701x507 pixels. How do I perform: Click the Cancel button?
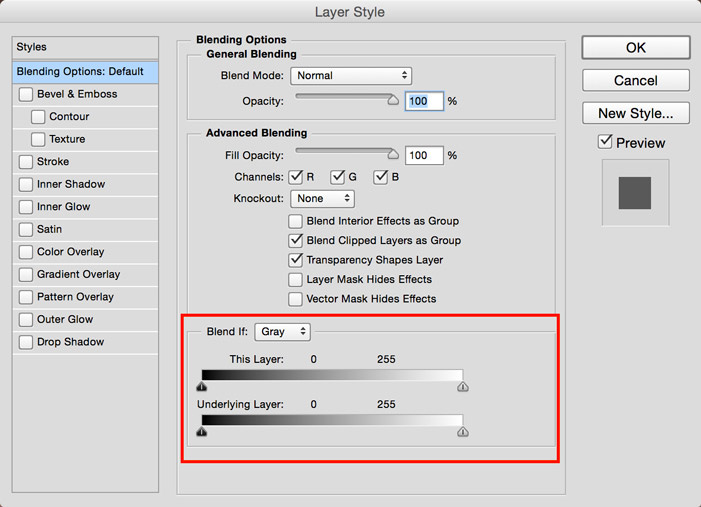coord(636,80)
